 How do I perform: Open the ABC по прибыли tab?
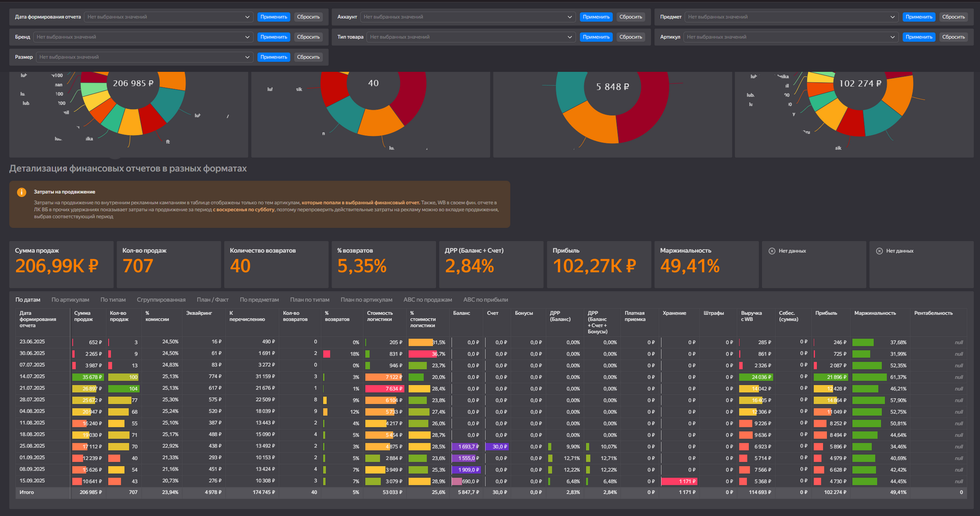pyautogui.click(x=485, y=300)
